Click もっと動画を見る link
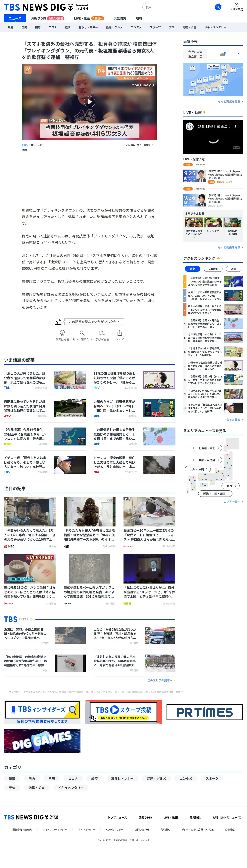This screenshot has height=868, width=247. [230, 247]
